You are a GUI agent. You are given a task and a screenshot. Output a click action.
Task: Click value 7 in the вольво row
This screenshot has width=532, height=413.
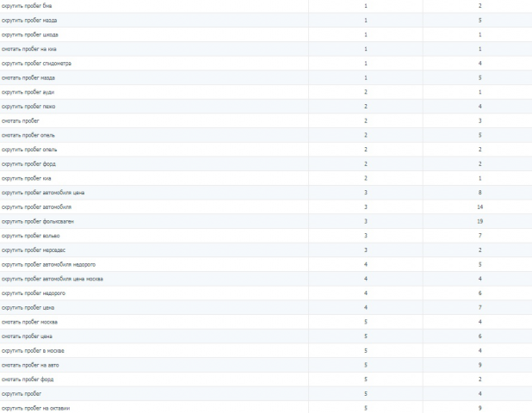click(479, 236)
